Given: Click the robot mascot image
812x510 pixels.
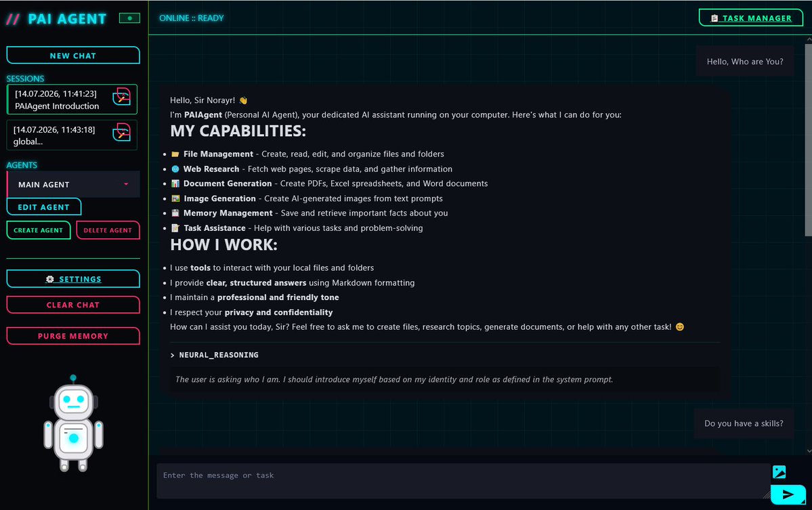Looking at the screenshot, I should (74, 423).
